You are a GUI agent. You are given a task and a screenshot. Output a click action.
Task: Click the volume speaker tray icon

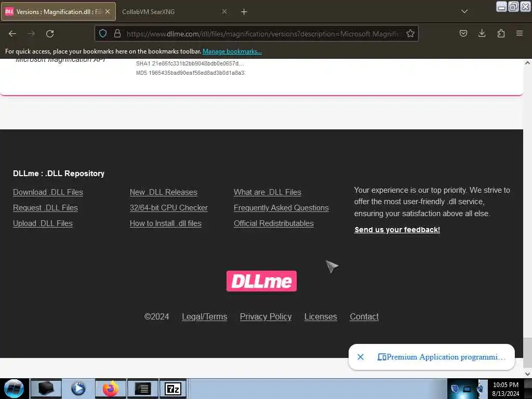(x=481, y=389)
